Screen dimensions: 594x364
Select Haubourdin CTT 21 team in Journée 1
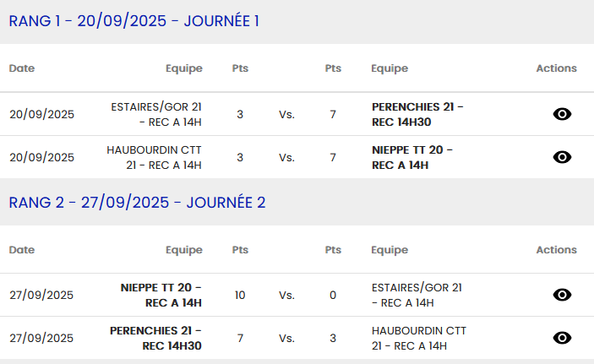[x=155, y=157]
